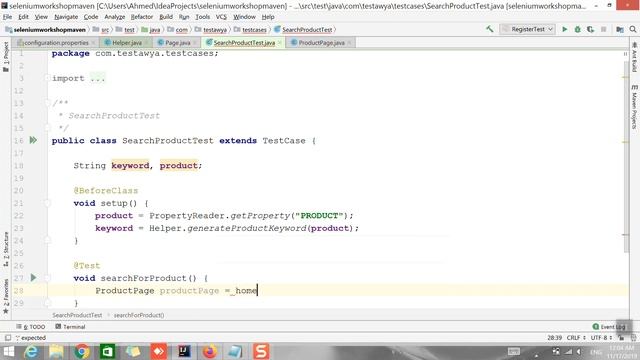Click the cursor position 28:39 indicator
Image resolution: width=640 pixels, height=360 pixels.
pos(554,338)
